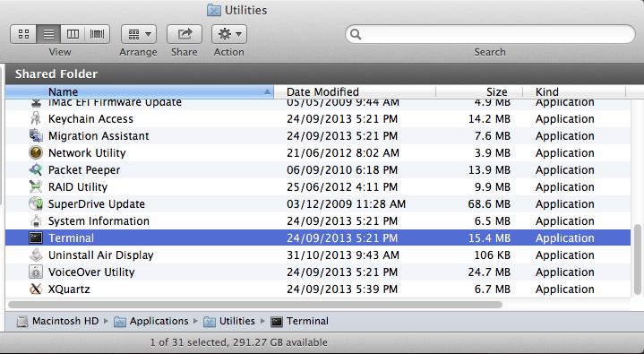Click the Share toolbar button
The image size is (644, 354).
tap(185, 34)
